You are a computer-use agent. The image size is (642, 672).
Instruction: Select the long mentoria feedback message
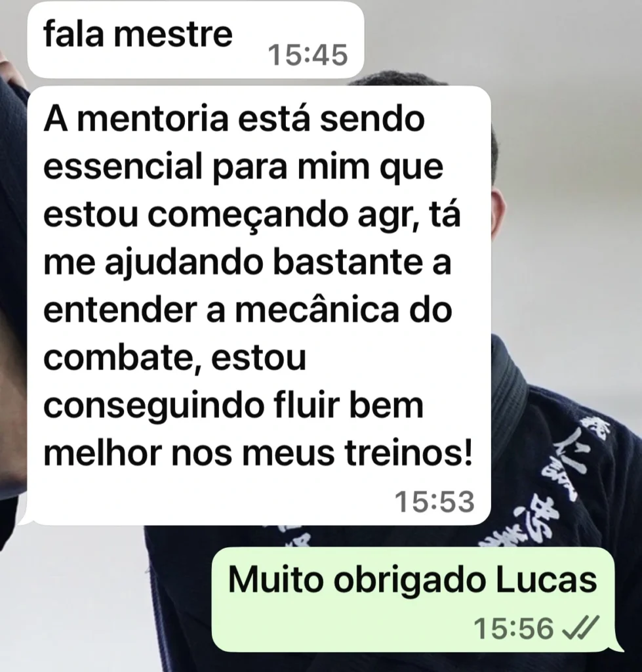(258, 305)
